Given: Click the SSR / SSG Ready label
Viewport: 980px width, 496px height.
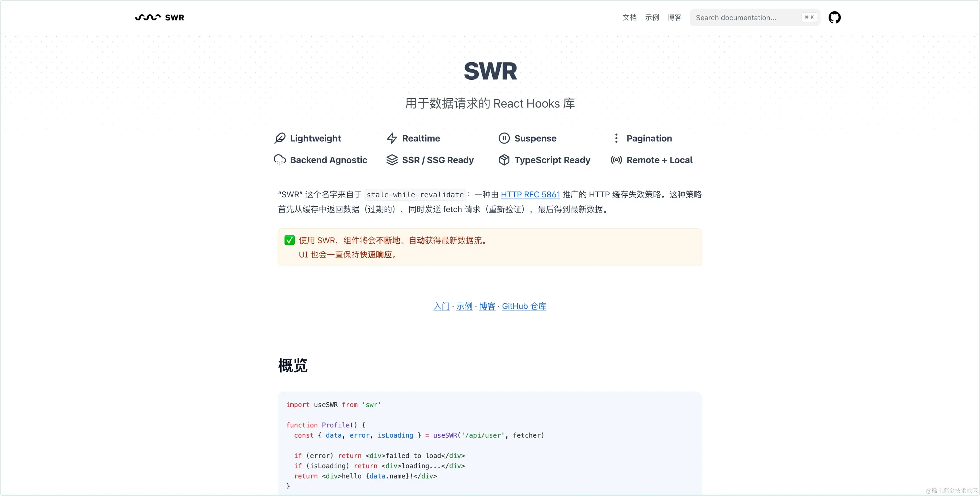Looking at the screenshot, I should tap(438, 160).
